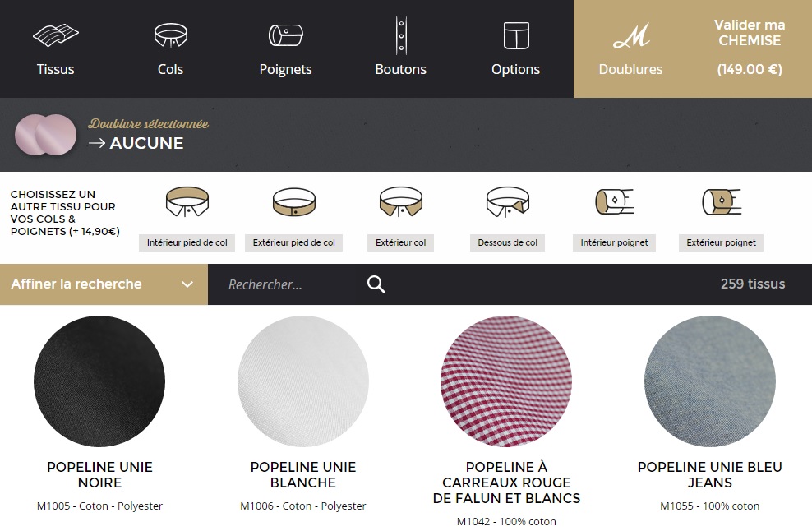The width and height of the screenshot is (812, 531).
Task: Select the Extérieur col collar icon
Action: (x=400, y=202)
